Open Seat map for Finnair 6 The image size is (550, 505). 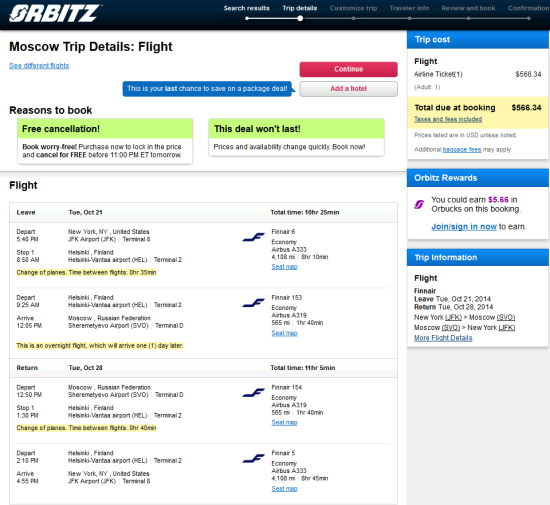point(284,267)
